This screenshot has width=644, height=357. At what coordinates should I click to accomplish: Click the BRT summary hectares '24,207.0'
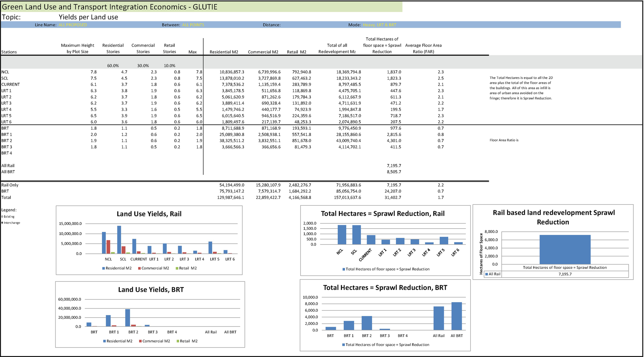click(x=393, y=191)
